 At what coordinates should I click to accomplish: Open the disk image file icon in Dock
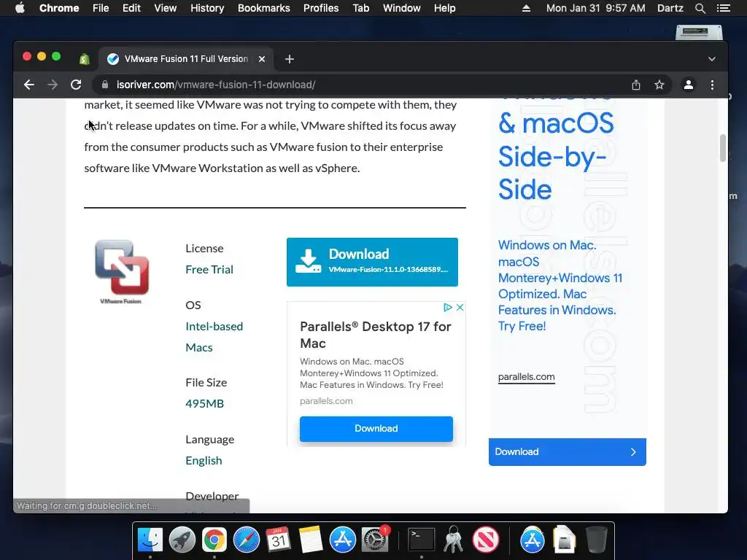(x=564, y=540)
